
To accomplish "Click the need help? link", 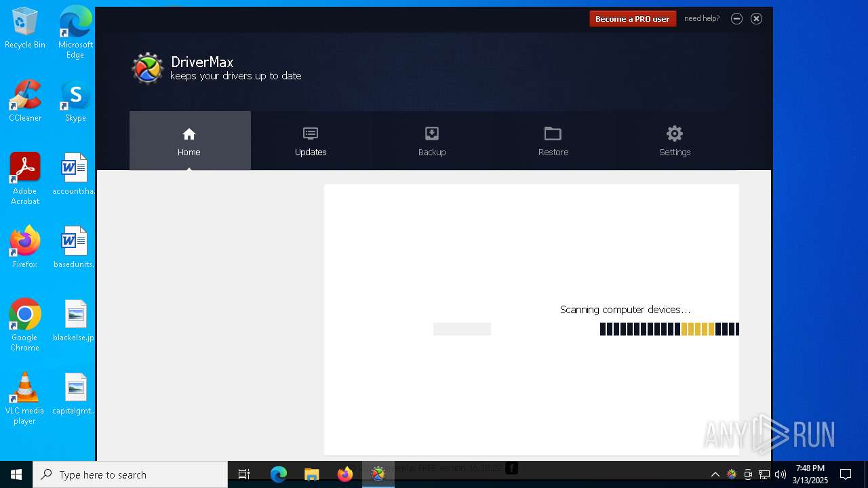I will pos(702,18).
